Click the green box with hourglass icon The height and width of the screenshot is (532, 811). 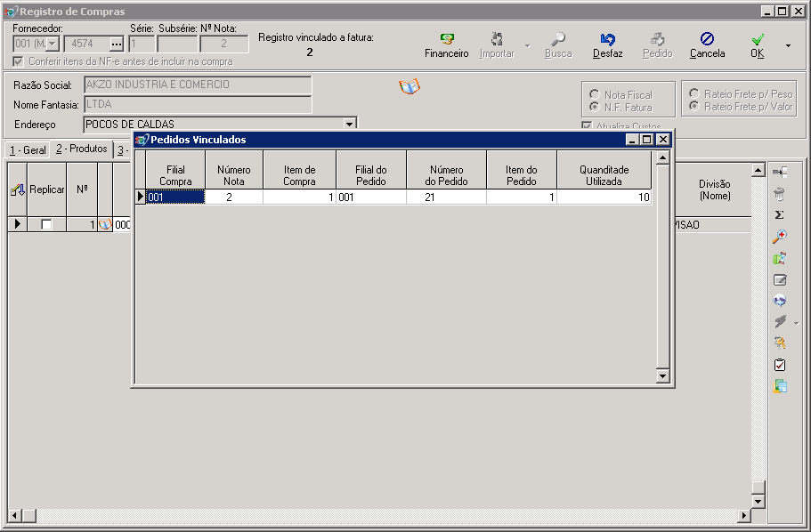780,258
